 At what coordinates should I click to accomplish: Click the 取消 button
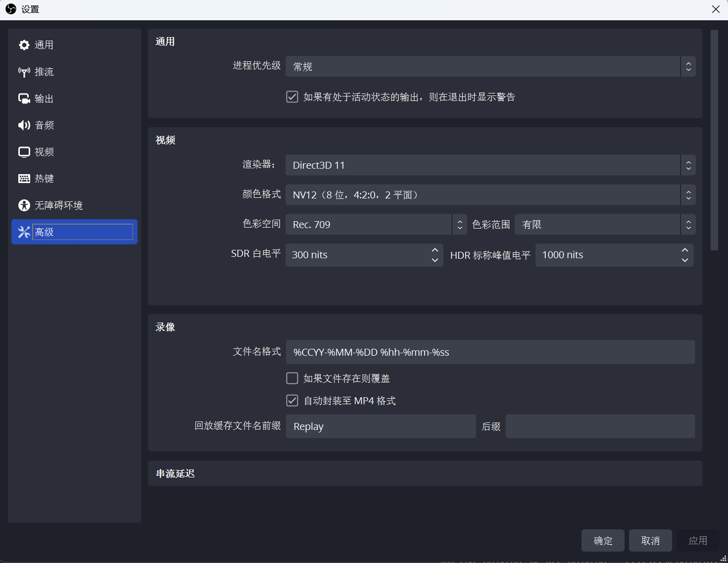[650, 541]
